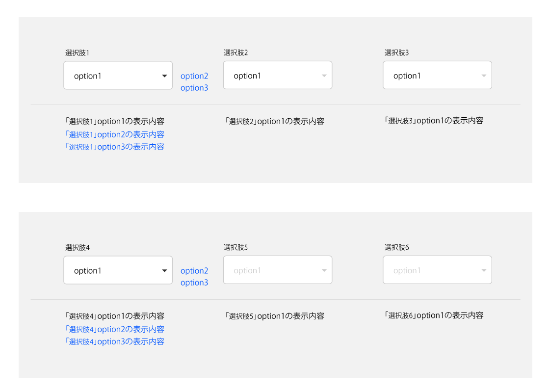Image resolution: width=549 pixels, height=392 pixels.
Task: Click the 「選択肢6」option1の表示内容 text
Action: click(434, 315)
